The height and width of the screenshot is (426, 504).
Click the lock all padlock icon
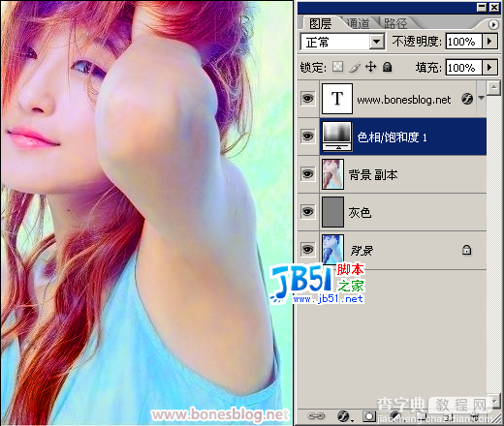coord(388,67)
